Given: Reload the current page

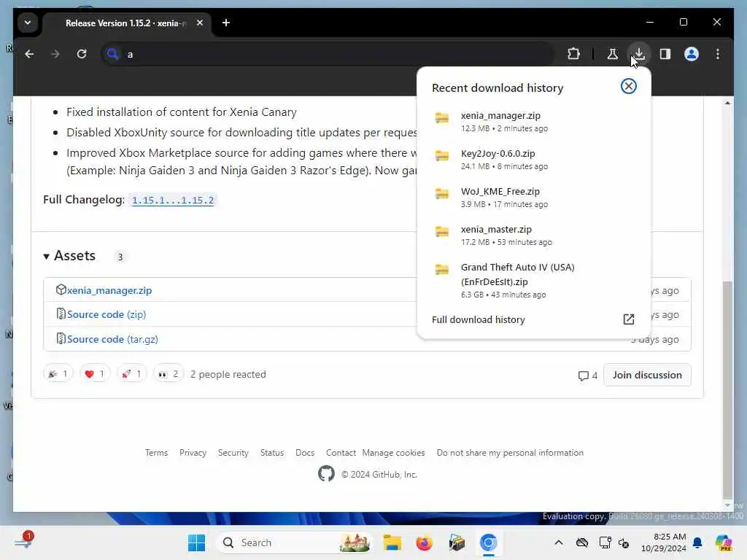Looking at the screenshot, I should 82,54.
